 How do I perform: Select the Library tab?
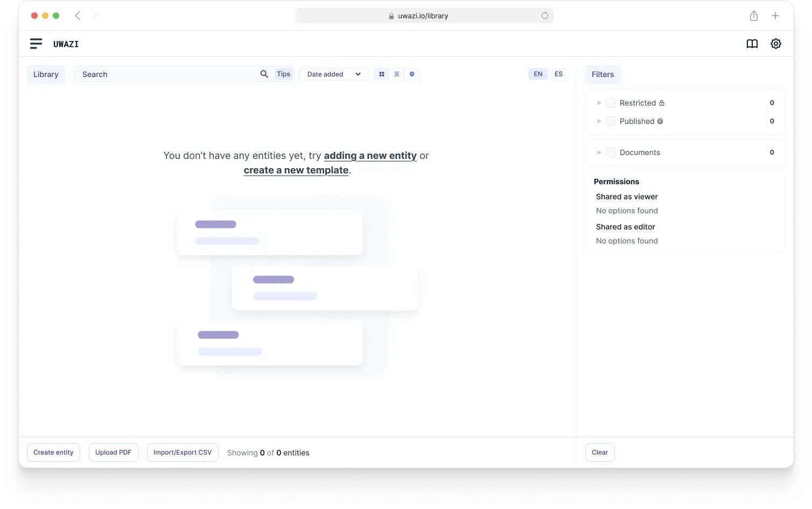46,74
